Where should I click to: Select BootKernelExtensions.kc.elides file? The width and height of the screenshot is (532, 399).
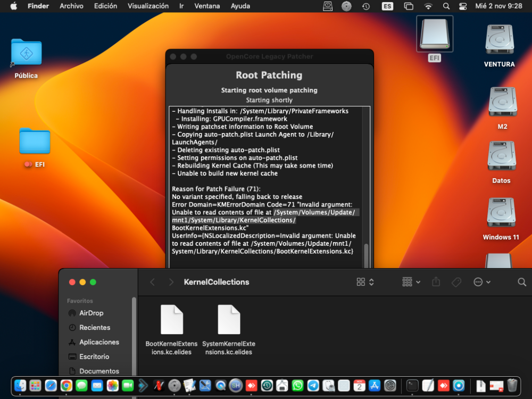(x=172, y=330)
